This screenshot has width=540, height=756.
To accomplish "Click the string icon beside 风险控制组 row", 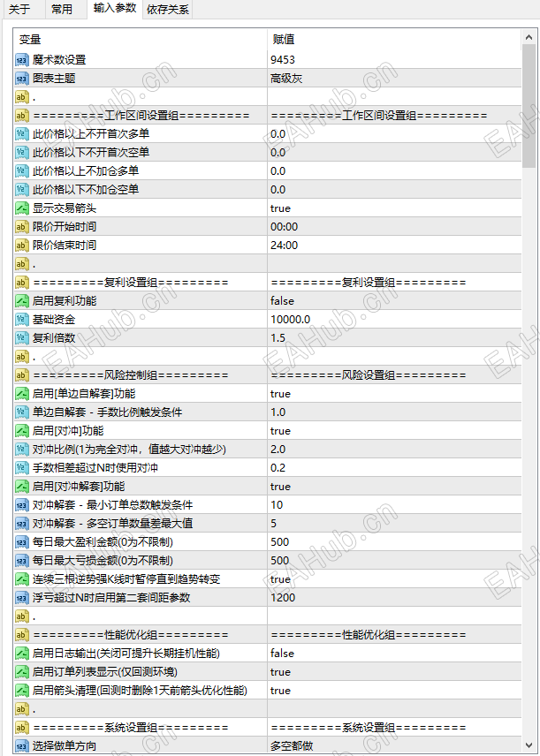I will (22, 375).
